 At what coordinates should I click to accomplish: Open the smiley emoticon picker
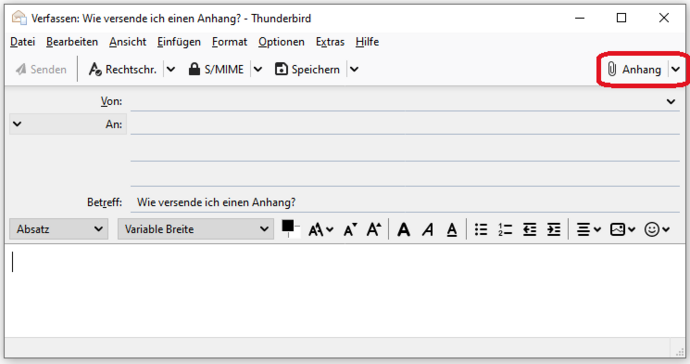point(657,229)
